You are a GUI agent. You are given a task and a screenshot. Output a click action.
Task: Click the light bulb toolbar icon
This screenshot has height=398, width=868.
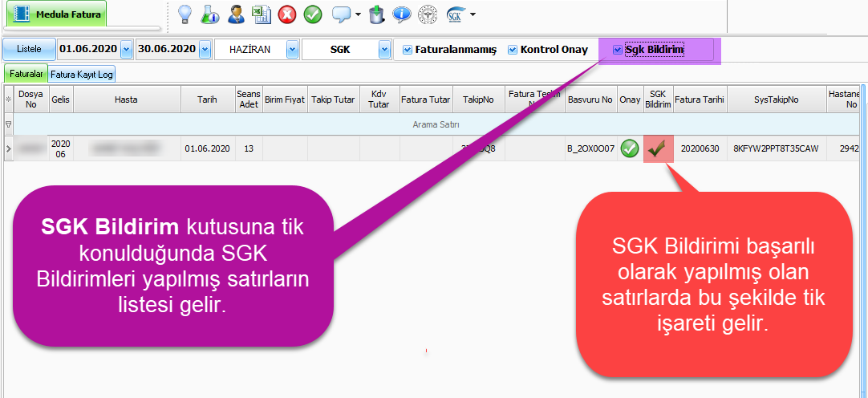pos(185,14)
